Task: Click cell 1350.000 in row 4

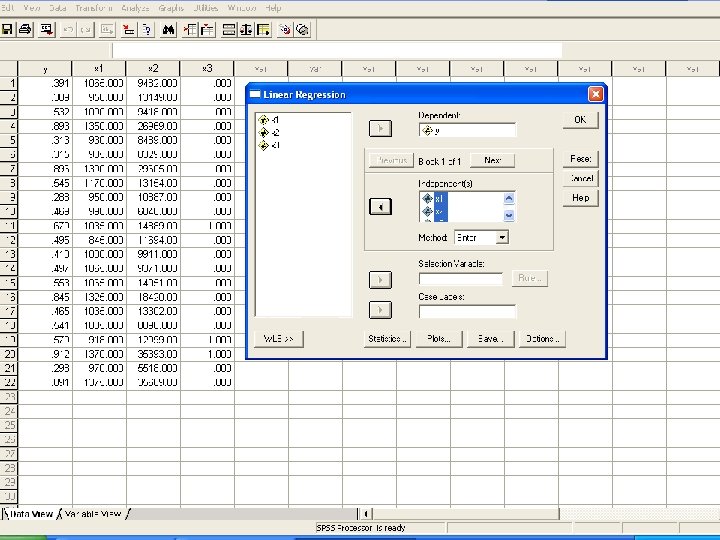Action: 99,126
